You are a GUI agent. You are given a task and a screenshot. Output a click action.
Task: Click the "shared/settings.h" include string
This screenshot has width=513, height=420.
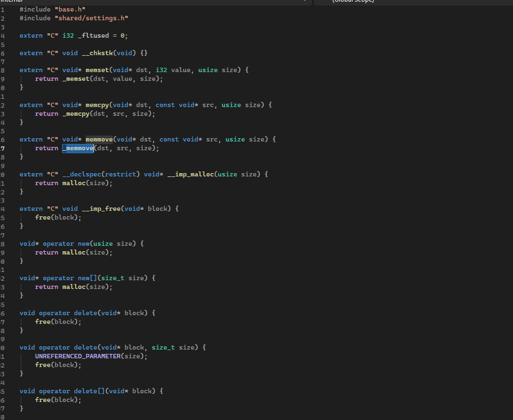click(91, 19)
